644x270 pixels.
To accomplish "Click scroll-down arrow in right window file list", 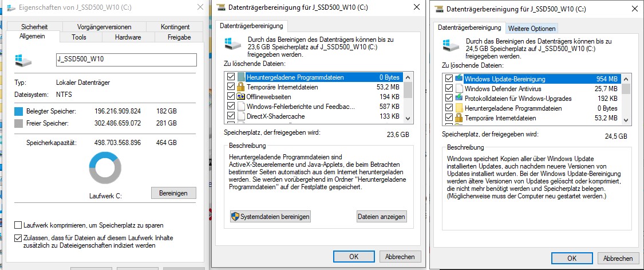I will (626, 119).
